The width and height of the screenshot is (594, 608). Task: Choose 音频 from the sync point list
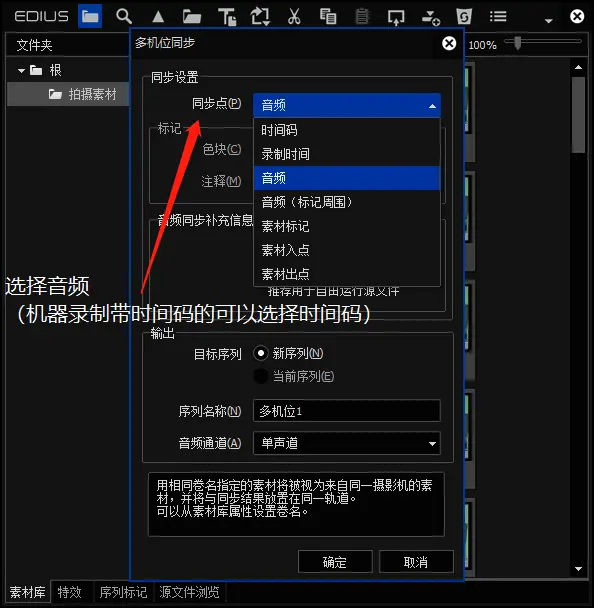point(347,178)
